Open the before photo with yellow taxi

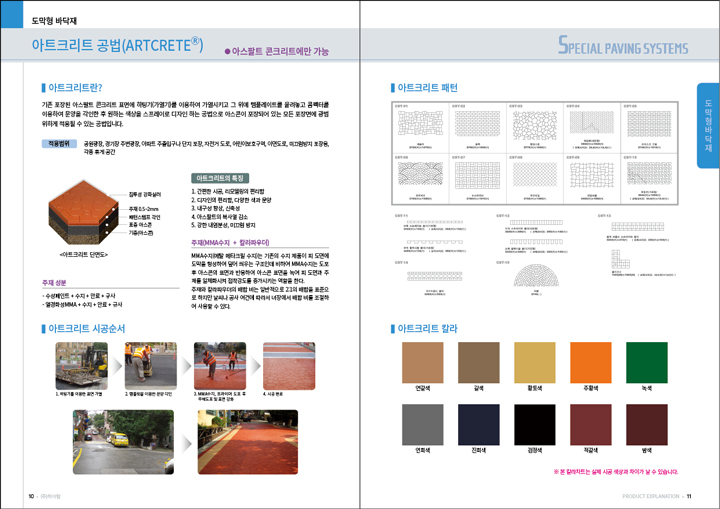tap(123, 442)
